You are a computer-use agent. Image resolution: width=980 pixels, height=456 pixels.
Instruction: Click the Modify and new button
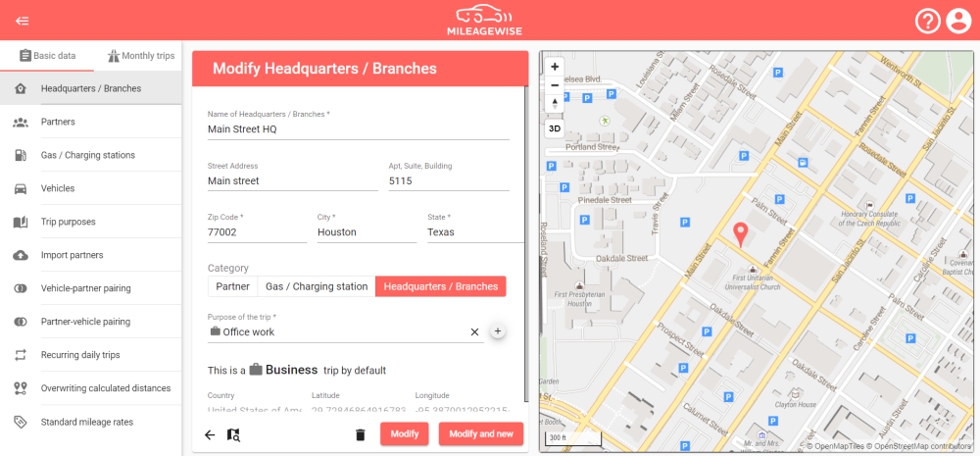(x=480, y=434)
